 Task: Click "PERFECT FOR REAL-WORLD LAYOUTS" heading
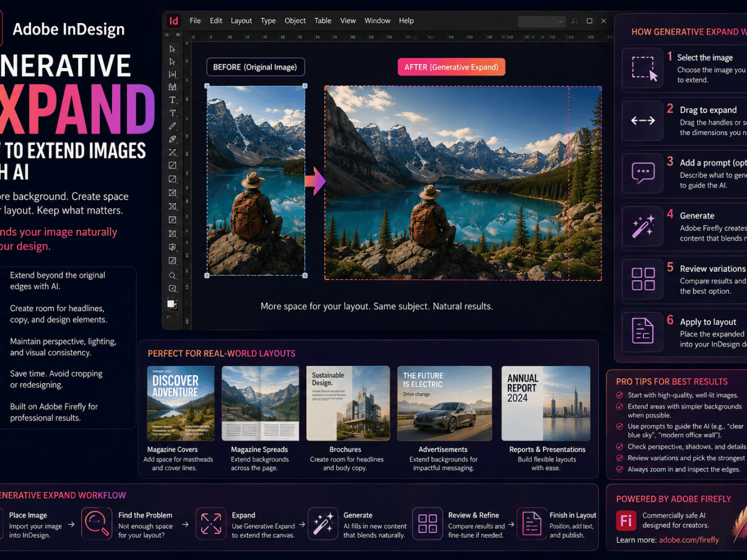pyautogui.click(x=222, y=353)
